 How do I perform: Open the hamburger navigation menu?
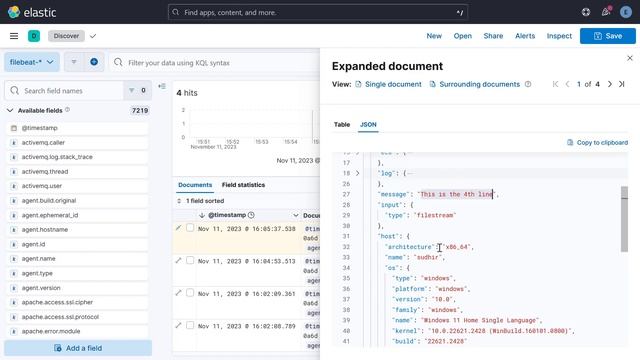[x=14, y=36]
